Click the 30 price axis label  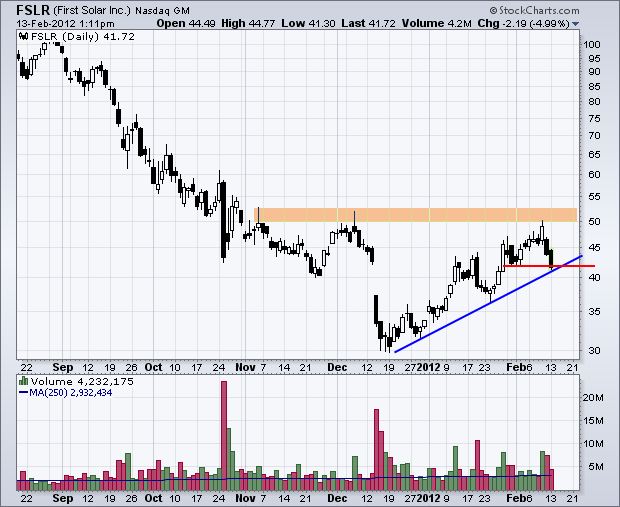pos(594,350)
